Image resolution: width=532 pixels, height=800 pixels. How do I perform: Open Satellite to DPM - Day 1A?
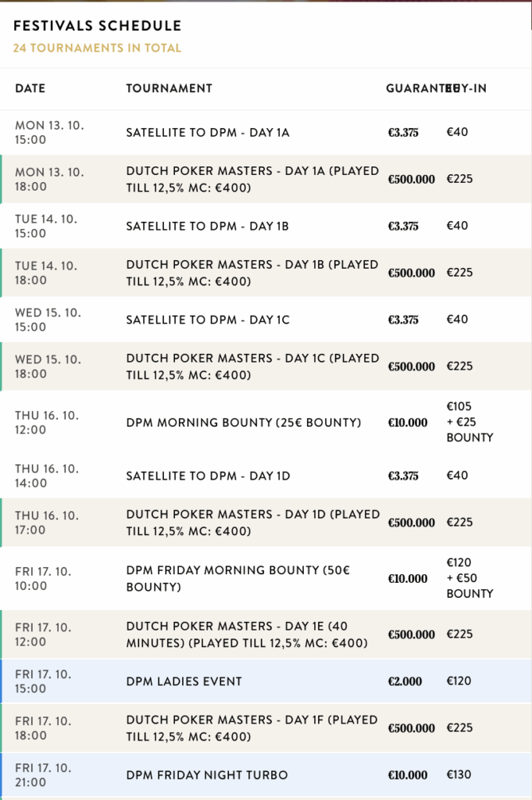208,132
